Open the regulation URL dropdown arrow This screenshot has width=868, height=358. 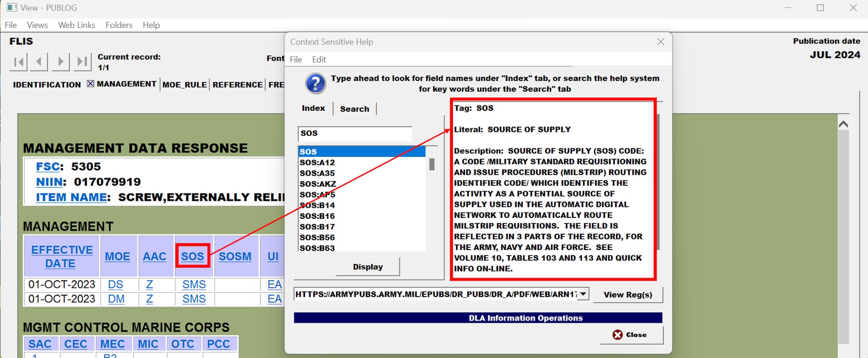click(583, 294)
